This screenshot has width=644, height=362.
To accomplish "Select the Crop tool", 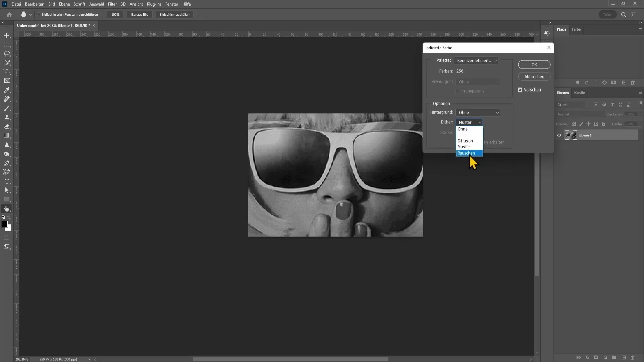I will tap(7, 72).
